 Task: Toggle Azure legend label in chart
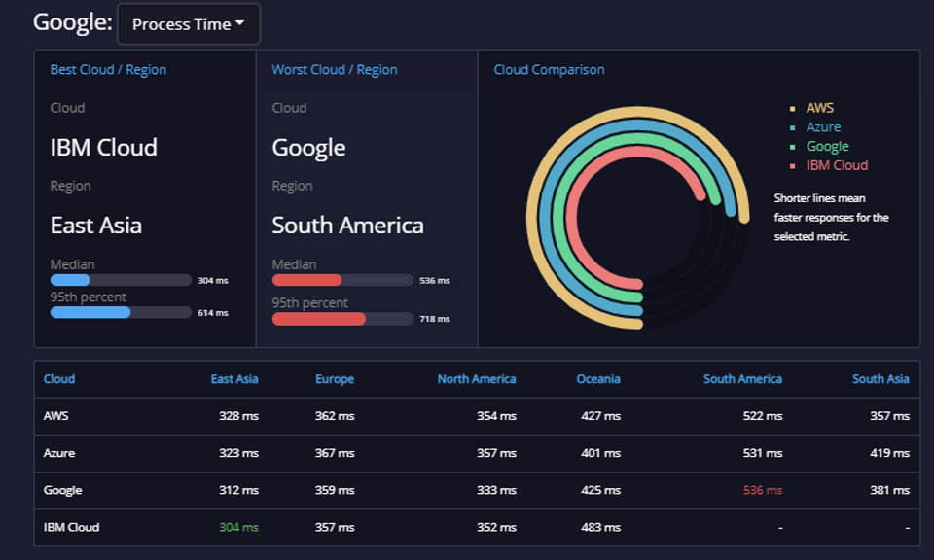823,126
